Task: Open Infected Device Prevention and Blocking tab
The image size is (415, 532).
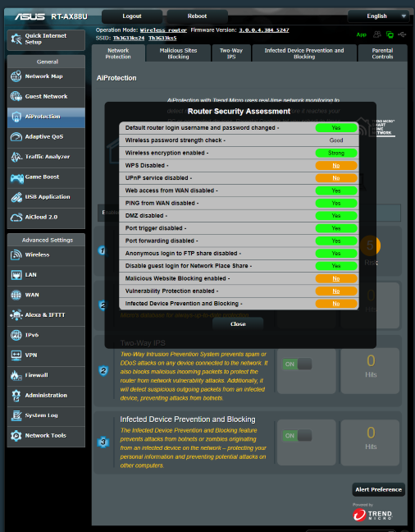Action: point(304,53)
